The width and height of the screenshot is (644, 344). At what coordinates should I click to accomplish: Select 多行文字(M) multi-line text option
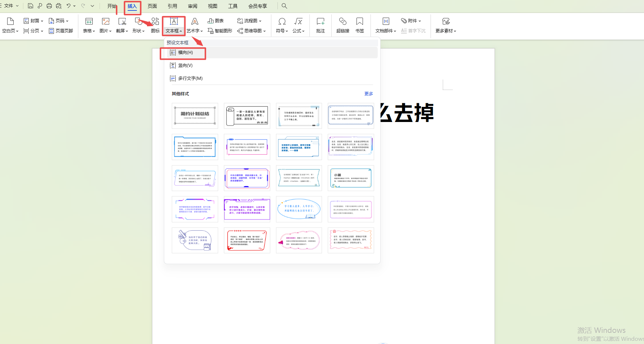pyautogui.click(x=190, y=78)
